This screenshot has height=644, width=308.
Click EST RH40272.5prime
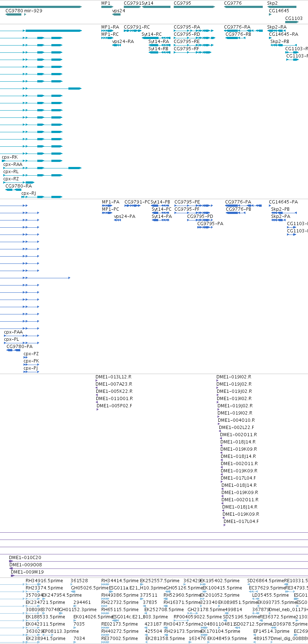(x=120, y=631)
